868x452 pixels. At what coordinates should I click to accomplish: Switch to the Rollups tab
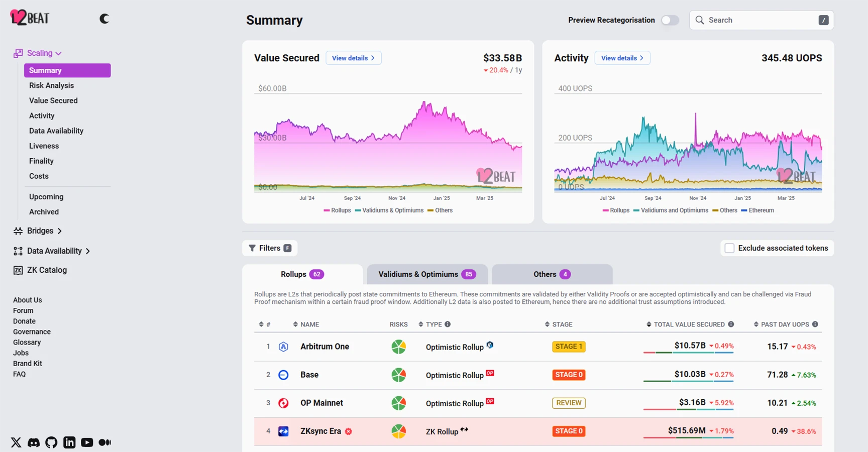pyautogui.click(x=302, y=274)
